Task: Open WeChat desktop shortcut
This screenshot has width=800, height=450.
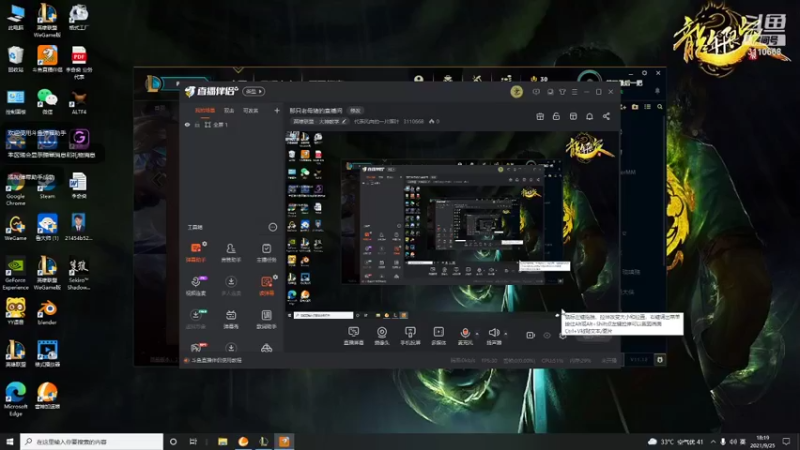Action: pyautogui.click(x=47, y=101)
